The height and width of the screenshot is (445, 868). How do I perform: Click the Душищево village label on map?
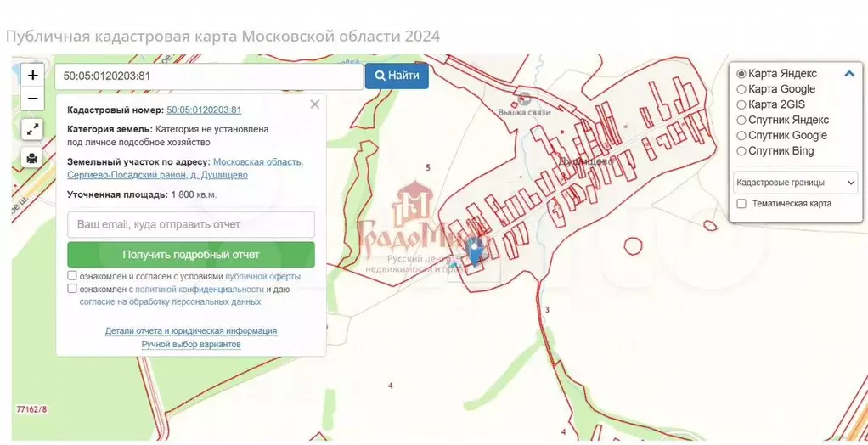coord(586,161)
